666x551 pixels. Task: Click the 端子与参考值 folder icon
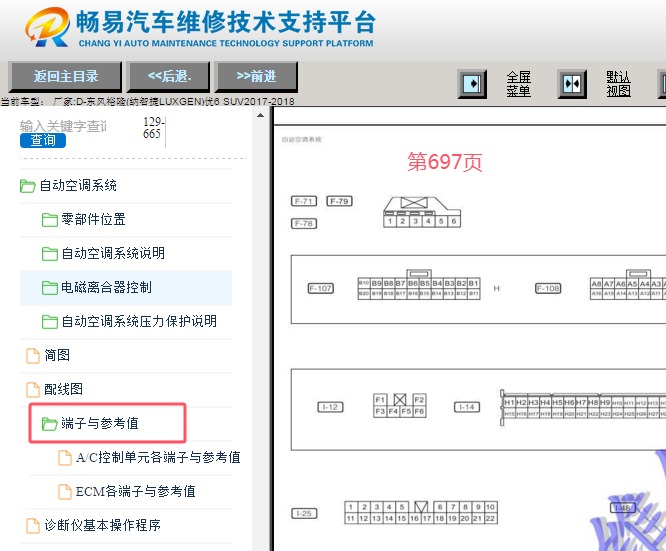click(50, 424)
